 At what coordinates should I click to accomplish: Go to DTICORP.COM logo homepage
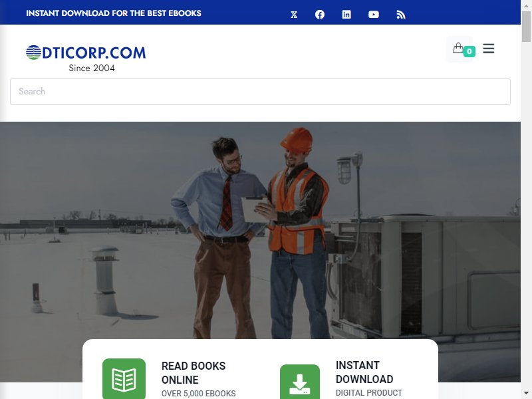(x=86, y=53)
